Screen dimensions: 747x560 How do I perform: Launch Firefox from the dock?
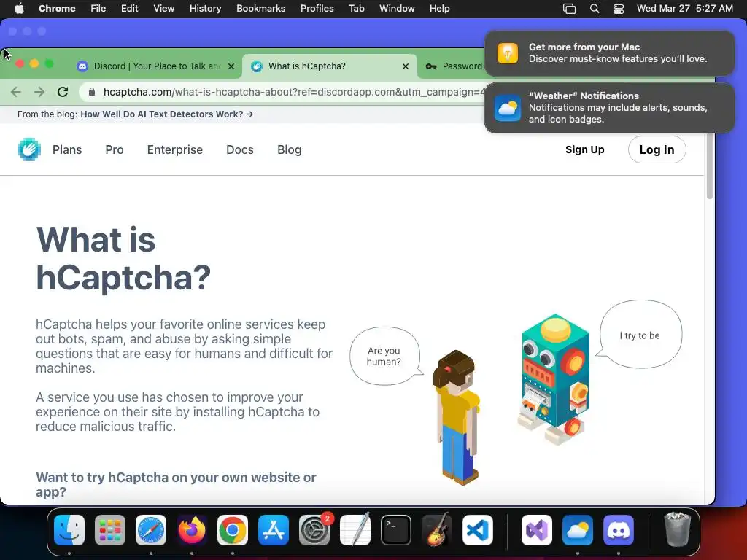(x=192, y=530)
